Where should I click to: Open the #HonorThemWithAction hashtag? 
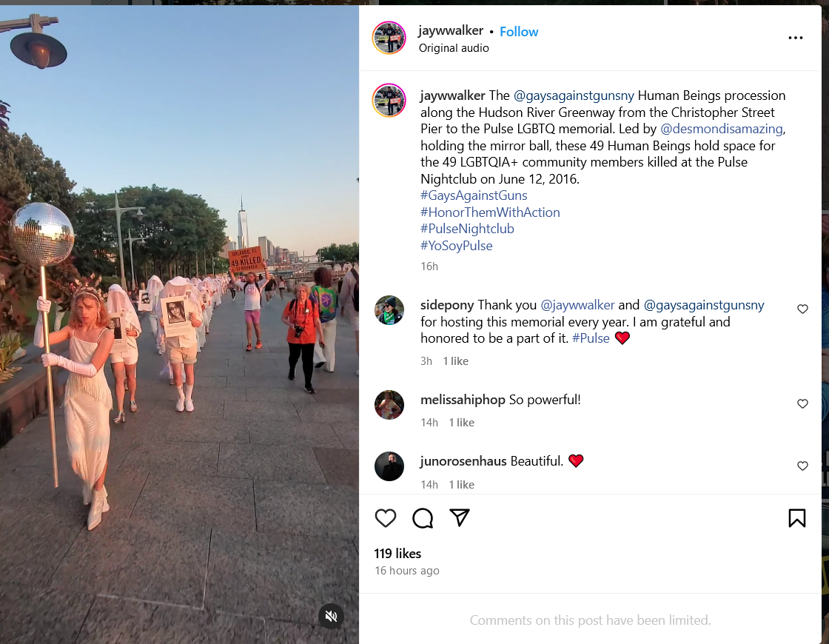(490, 212)
